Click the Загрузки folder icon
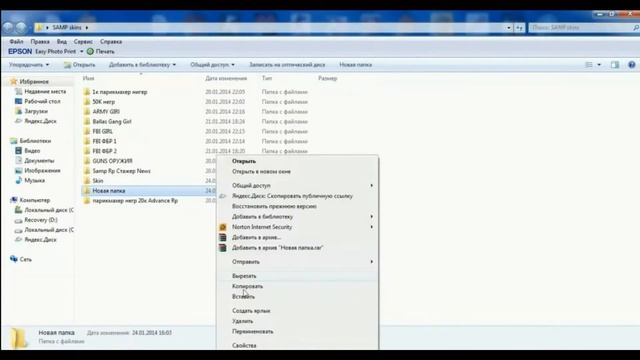Viewport: 640px width, 360px height. point(18,111)
